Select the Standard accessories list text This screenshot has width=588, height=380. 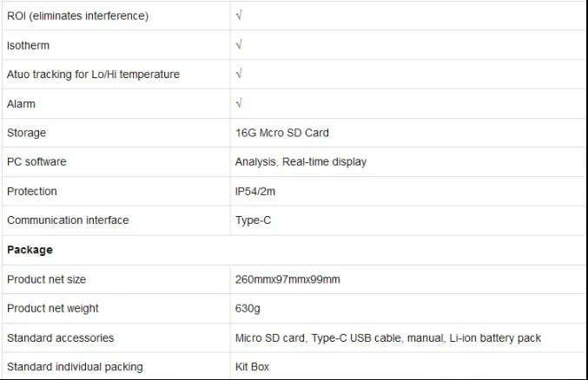[388, 338]
